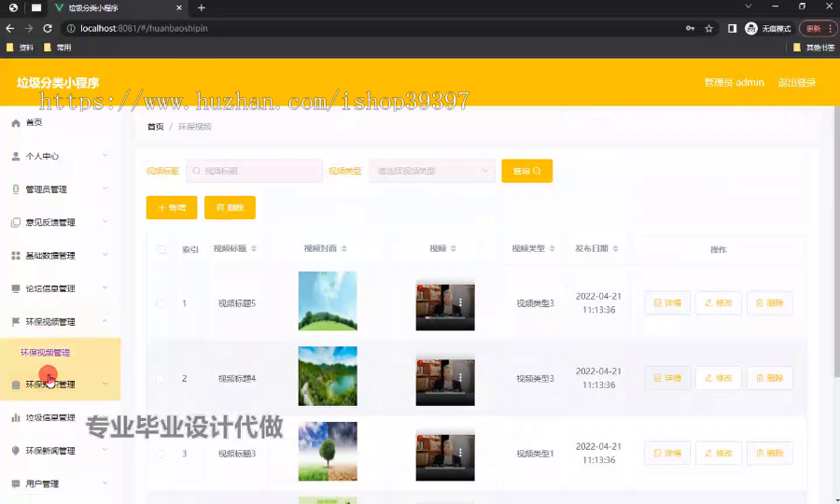The height and width of the screenshot is (504, 840).
Task: Click the 删除 batch delete button
Action: (230, 207)
